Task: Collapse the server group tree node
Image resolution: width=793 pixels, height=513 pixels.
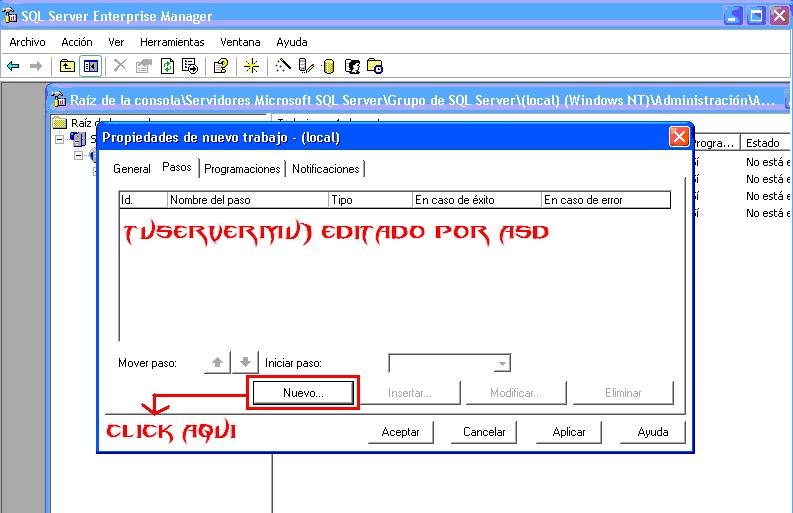Action: coord(78,155)
